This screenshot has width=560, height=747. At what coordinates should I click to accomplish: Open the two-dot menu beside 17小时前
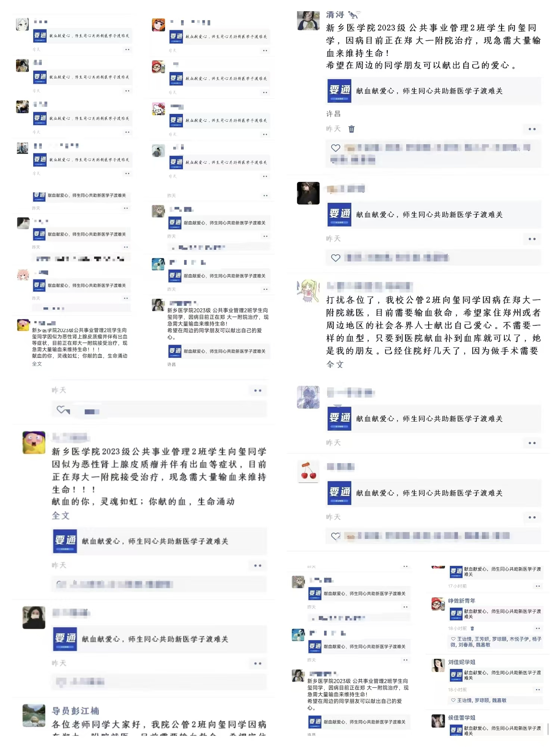click(538, 586)
